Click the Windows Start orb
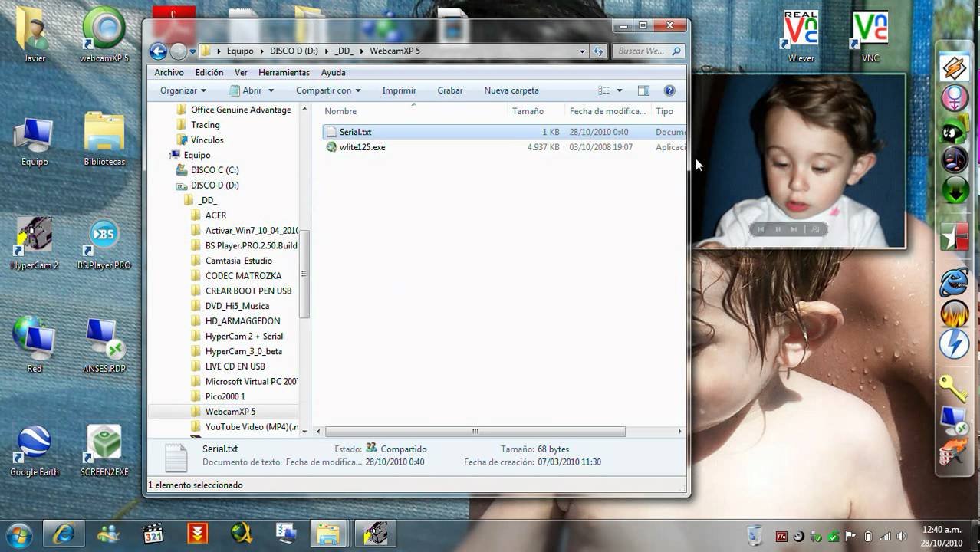980x552 pixels. click(19, 534)
